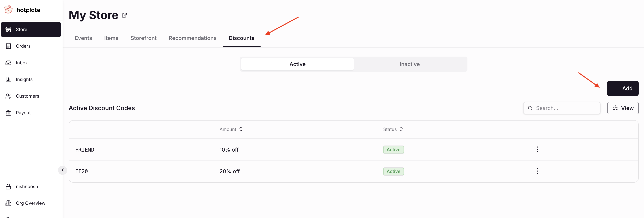Keep Active discounts selected

(x=297, y=64)
